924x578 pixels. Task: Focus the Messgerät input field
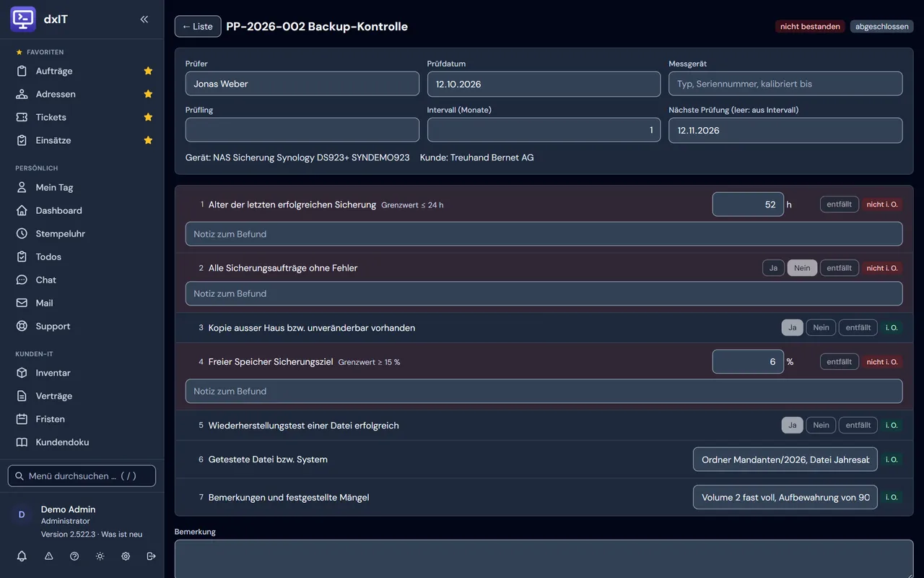tap(785, 84)
